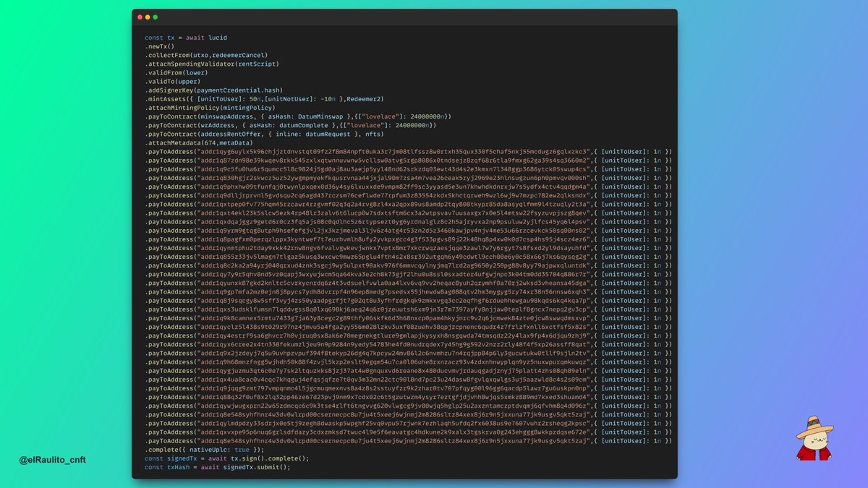The width and height of the screenshot is (868, 488).
Task: Click the payToContract line with minswapAddress
Action: click(x=299, y=116)
